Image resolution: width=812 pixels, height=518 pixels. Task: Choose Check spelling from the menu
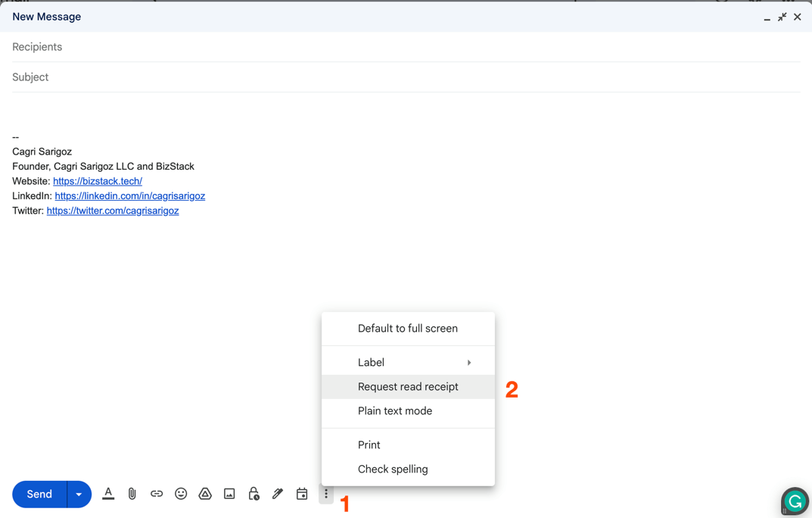[392, 469]
